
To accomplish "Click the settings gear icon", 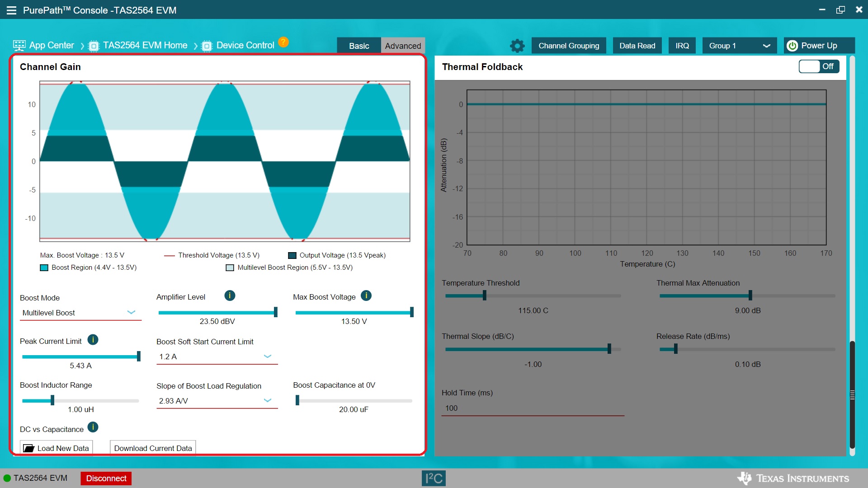I will 517,46.
